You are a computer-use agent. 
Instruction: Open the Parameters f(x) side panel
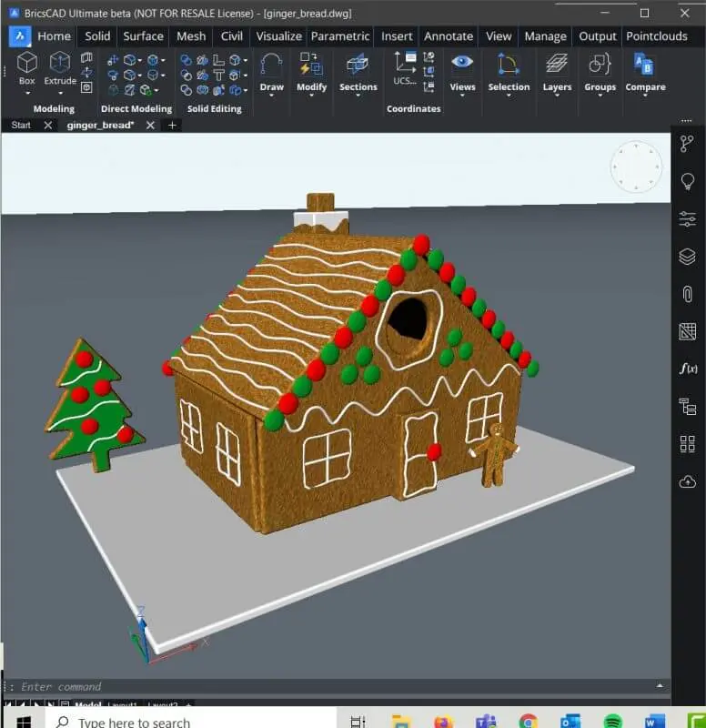pos(689,369)
